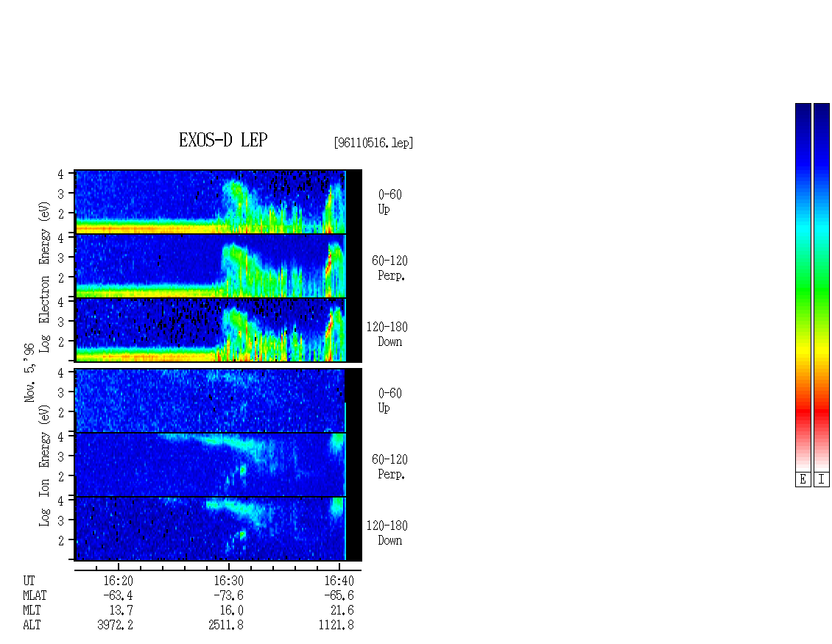Image resolution: width=832 pixels, height=644 pixels.
Task: Click the 16:40 UT time label
Action: pyautogui.click(x=339, y=581)
